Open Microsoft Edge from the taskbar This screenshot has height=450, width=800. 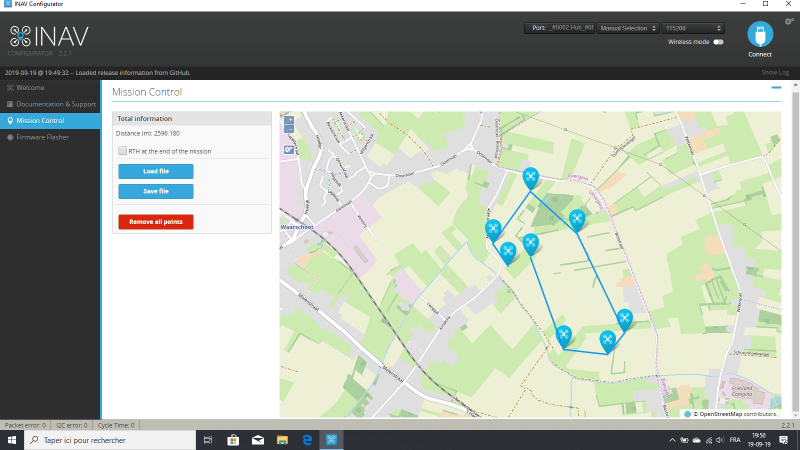click(x=307, y=440)
